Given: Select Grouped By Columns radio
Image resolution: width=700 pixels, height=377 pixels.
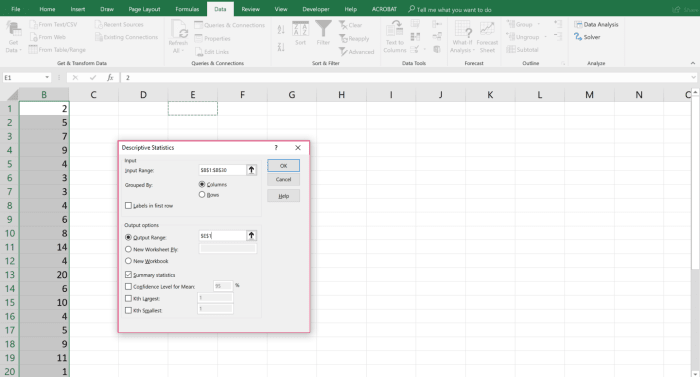Looking at the screenshot, I should click(202, 184).
